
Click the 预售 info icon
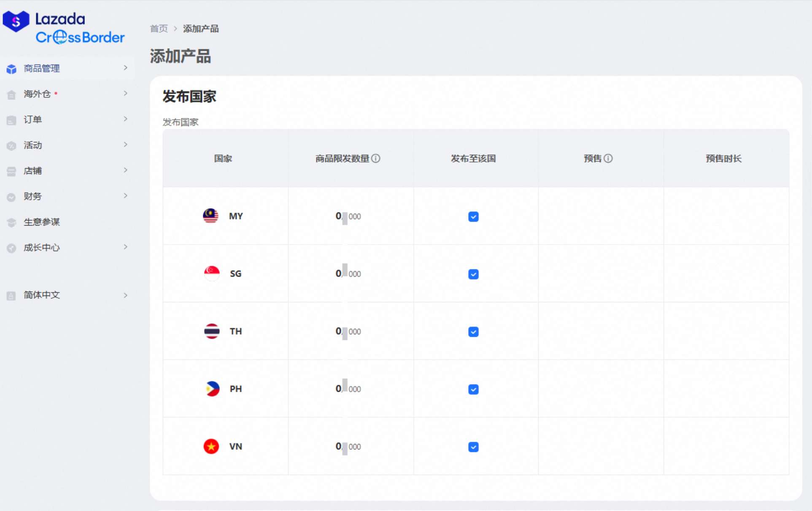[608, 159]
